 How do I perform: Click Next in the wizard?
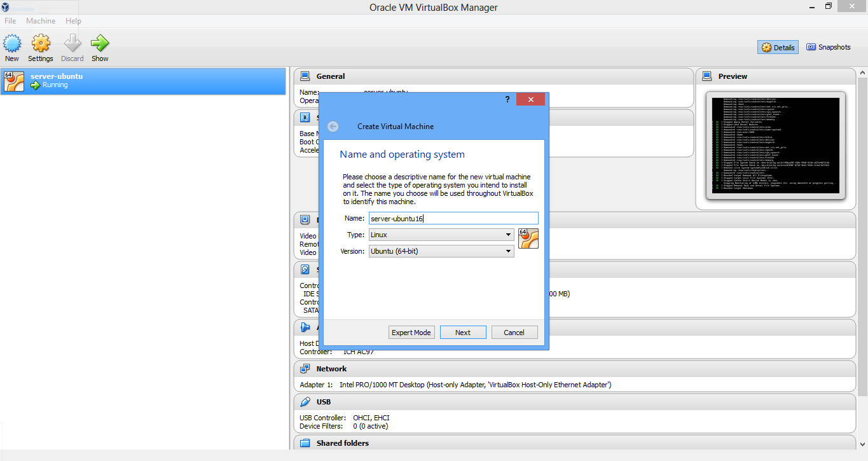coord(463,333)
